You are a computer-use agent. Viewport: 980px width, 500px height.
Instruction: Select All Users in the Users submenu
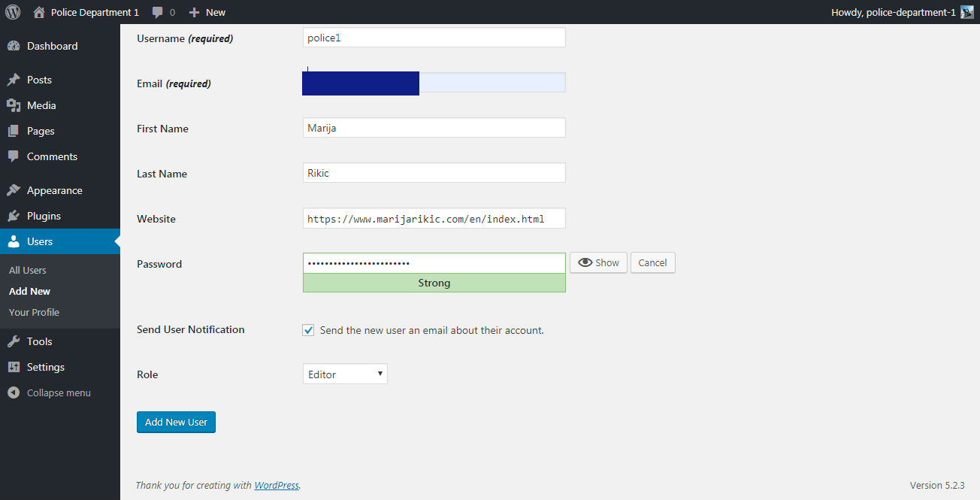tap(27, 269)
